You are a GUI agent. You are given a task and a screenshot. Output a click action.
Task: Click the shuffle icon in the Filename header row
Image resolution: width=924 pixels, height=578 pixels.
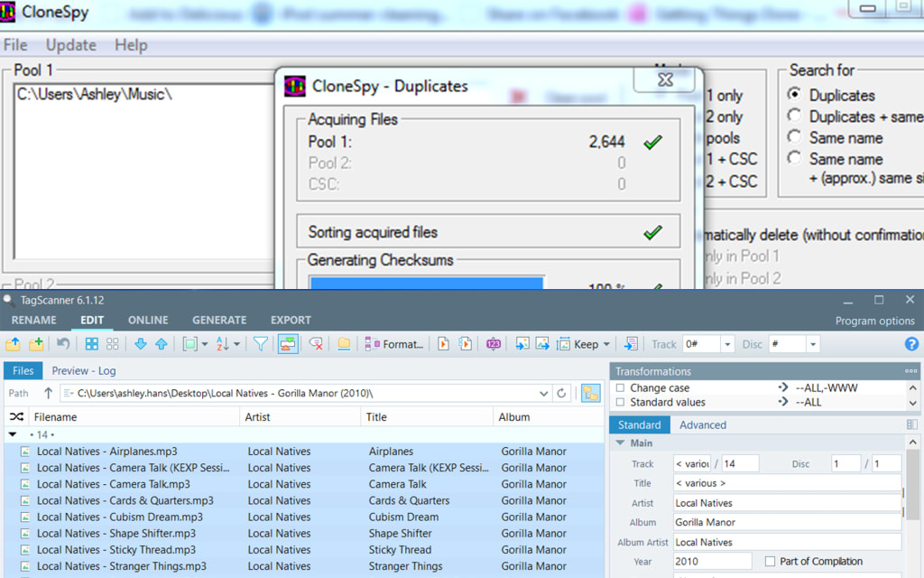pyautogui.click(x=16, y=417)
